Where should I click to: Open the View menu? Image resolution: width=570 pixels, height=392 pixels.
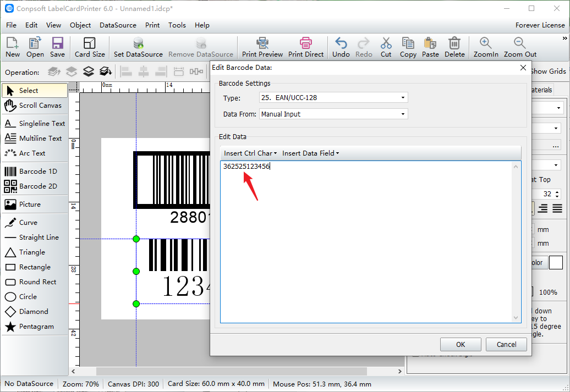53,25
